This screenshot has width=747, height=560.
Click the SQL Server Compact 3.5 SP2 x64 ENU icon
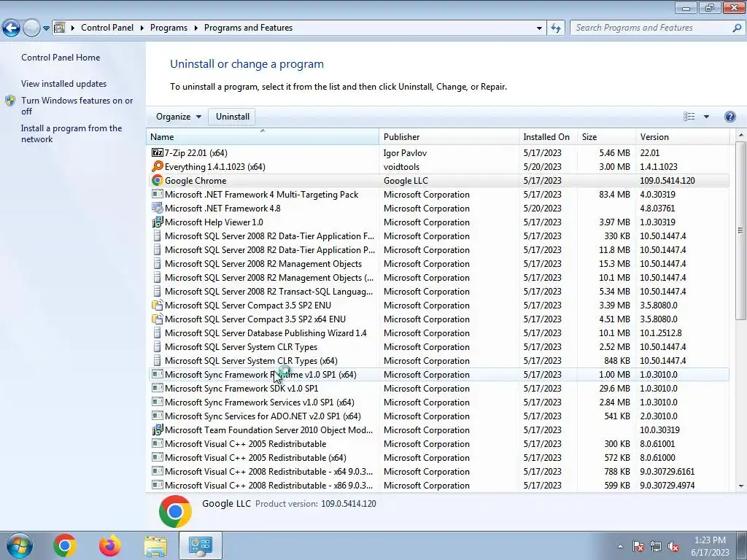point(158,319)
